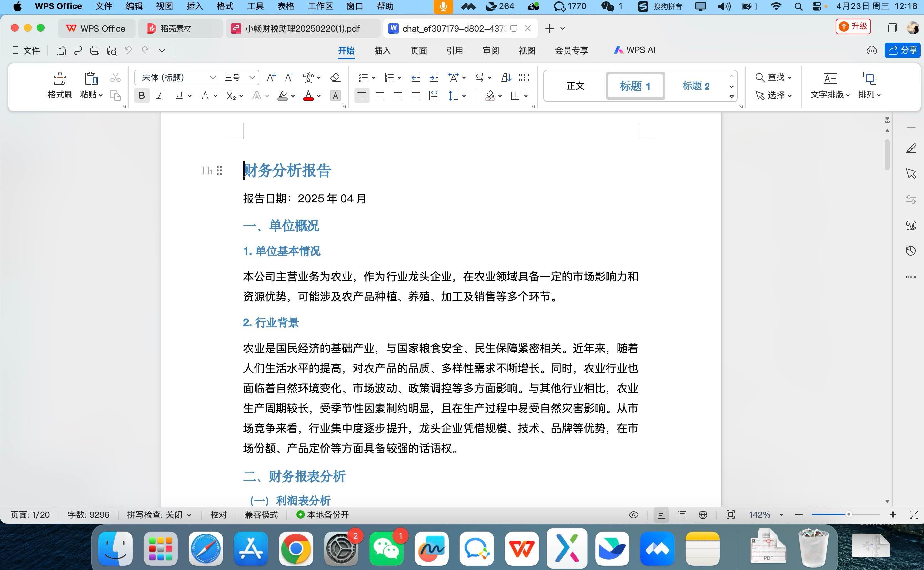Click the sort (A-Z) icon
This screenshot has width=924, height=570.
(506, 78)
